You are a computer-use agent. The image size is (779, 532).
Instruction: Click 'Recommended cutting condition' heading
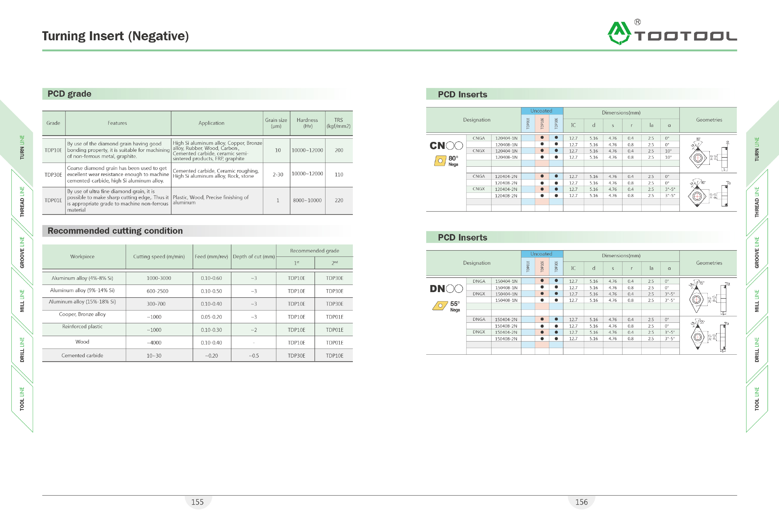[115, 231]
